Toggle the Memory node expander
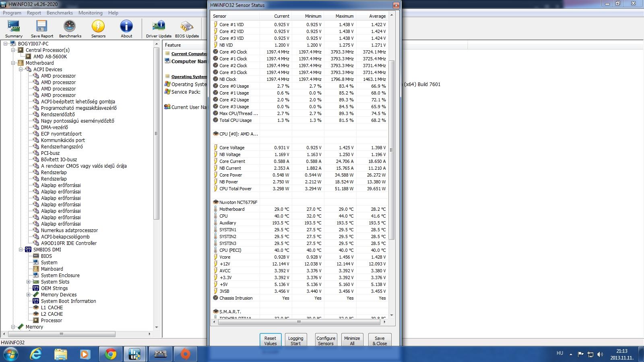644x362 pixels. pos(13,327)
